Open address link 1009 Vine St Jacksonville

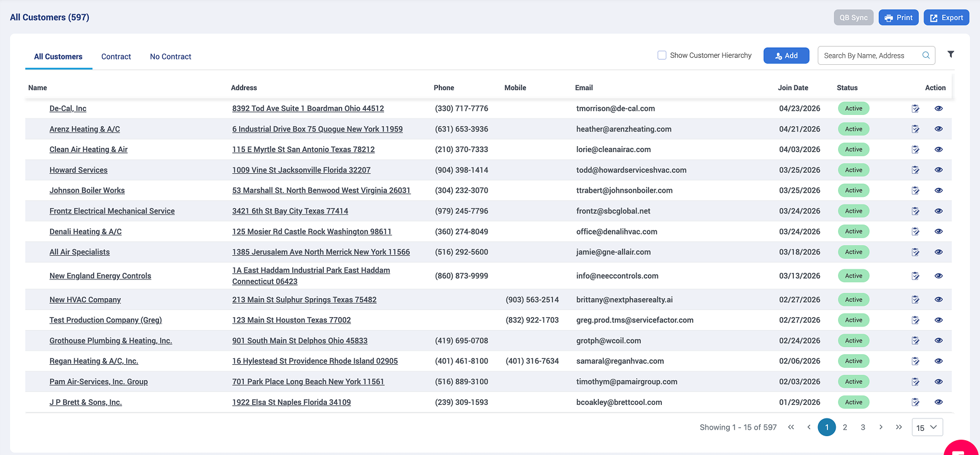pyautogui.click(x=302, y=170)
